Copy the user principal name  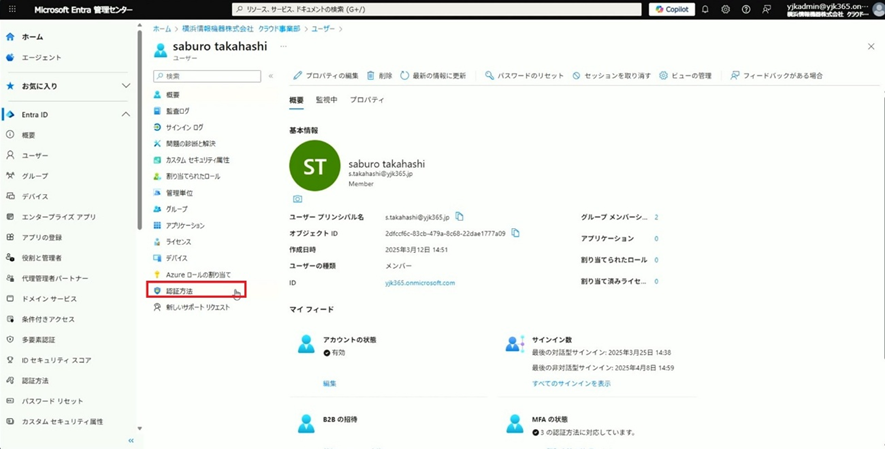[460, 216]
